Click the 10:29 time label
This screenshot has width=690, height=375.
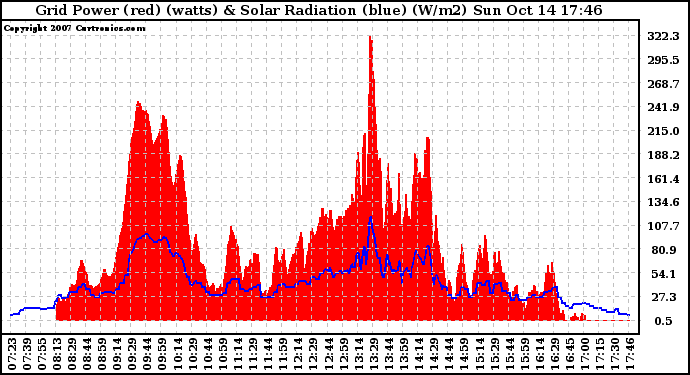193,354
